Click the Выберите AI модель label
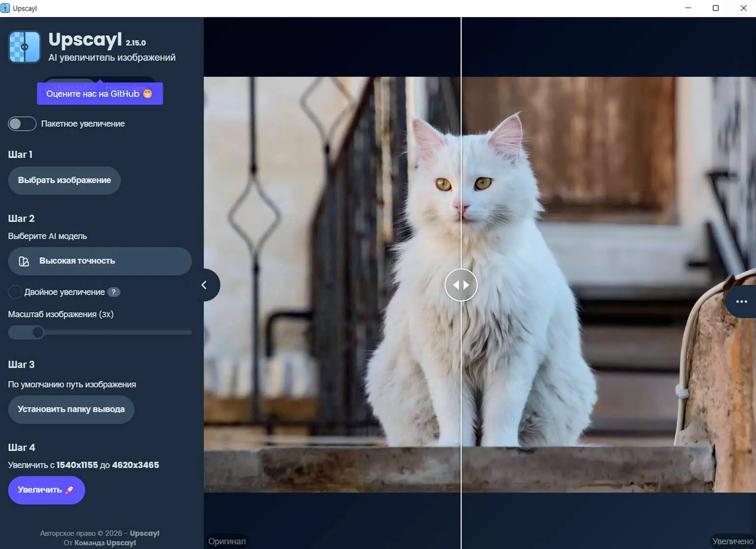Viewport: 756px width, 549px height. click(x=48, y=236)
